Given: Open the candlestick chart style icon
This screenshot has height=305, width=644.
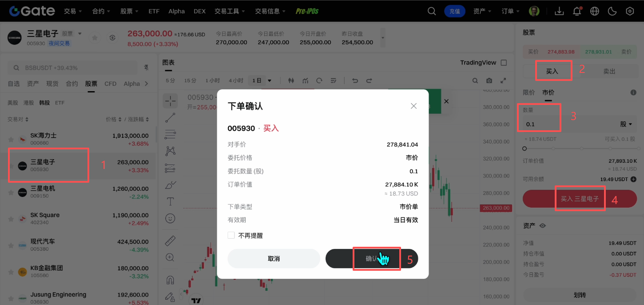Looking at the screenshot, I should (x=291, y=80).
